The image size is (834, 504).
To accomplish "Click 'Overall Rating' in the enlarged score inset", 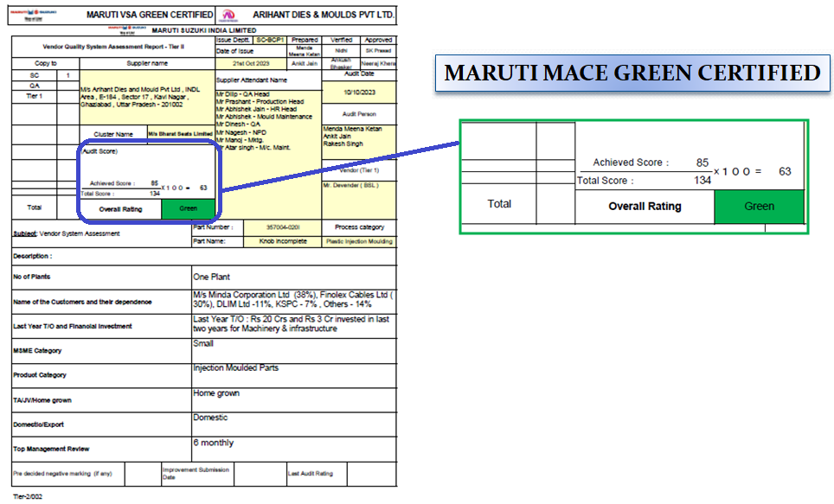I will pos(645,207).
